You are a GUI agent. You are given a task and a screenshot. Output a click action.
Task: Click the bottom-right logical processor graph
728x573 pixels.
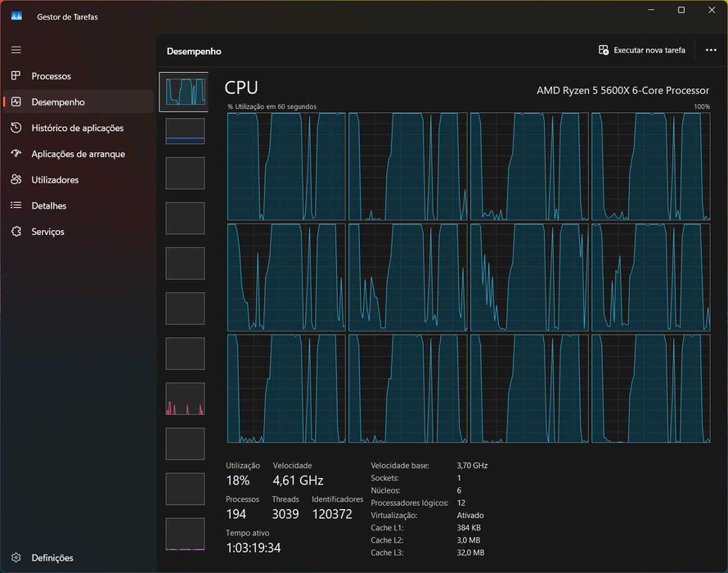[x=651, y=389]
